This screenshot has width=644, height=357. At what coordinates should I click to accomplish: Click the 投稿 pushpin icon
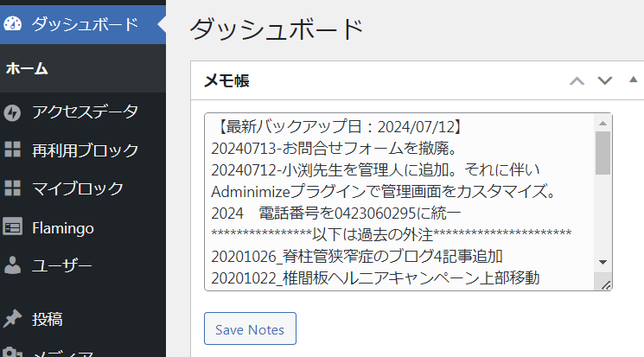[13, 319]
